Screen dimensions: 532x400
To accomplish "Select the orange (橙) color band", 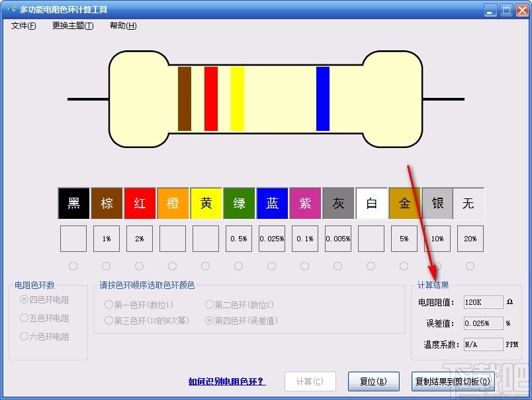I will (173, 203).
